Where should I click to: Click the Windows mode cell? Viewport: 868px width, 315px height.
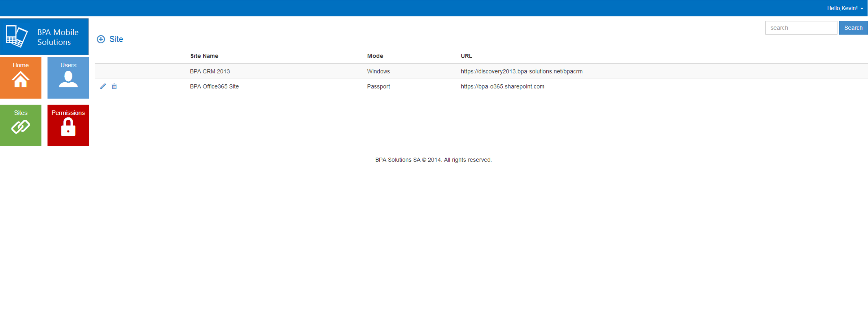pyautogui.click(x=378, y=71)
